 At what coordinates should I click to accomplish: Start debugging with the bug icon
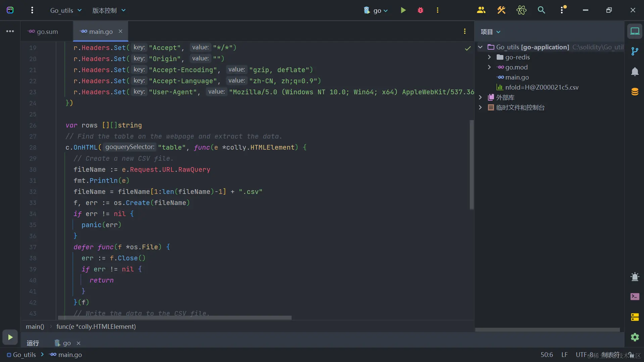[420, 10]
